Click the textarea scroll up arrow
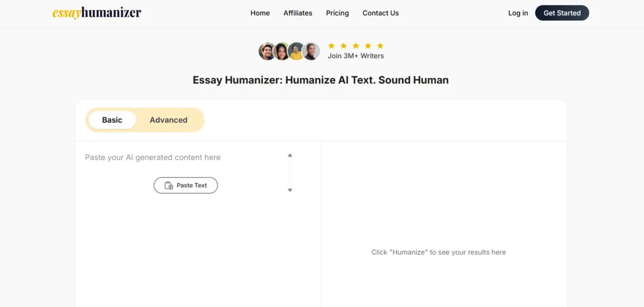 click(x=290, y=155)
